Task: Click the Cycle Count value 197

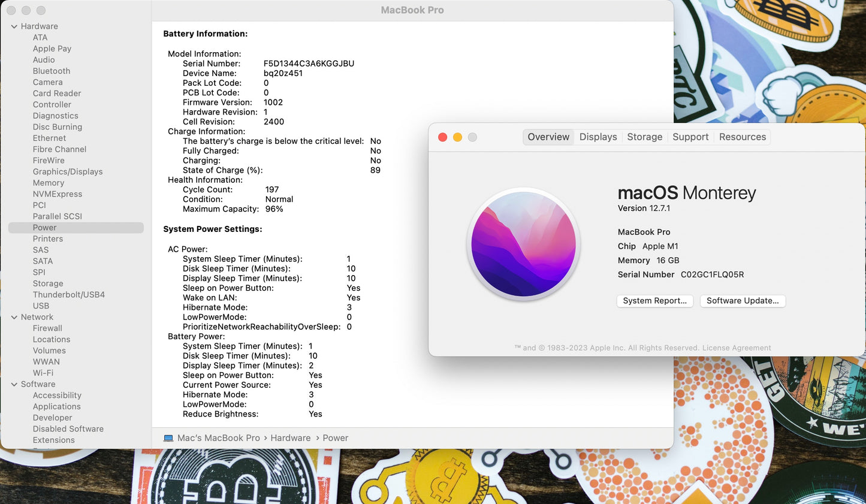Action: pyautogui.click(x=272, y=189)
